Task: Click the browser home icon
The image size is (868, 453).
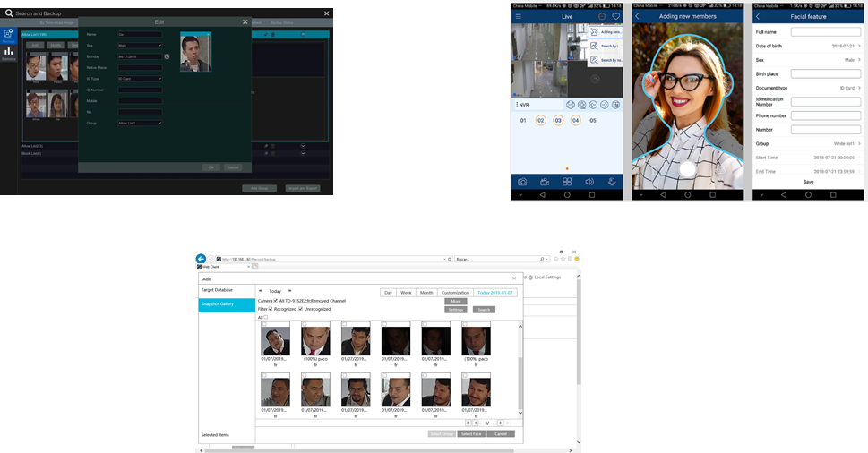Action: 556,259
